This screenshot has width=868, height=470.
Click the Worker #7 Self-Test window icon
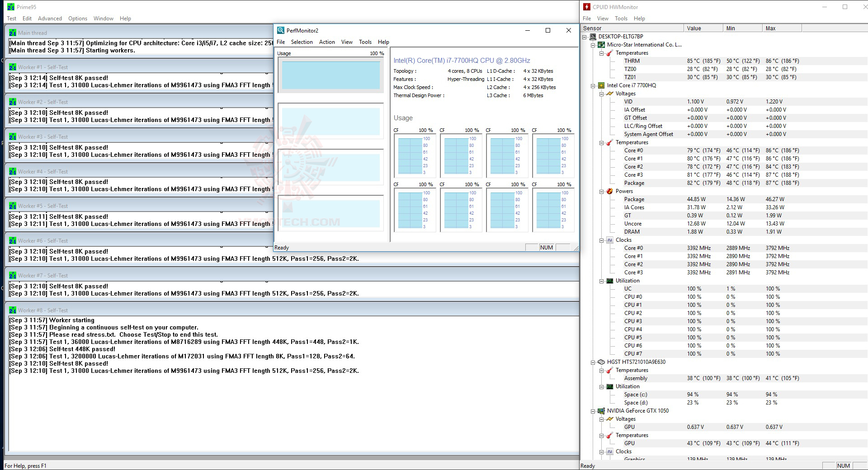click(x=13, y=275)
